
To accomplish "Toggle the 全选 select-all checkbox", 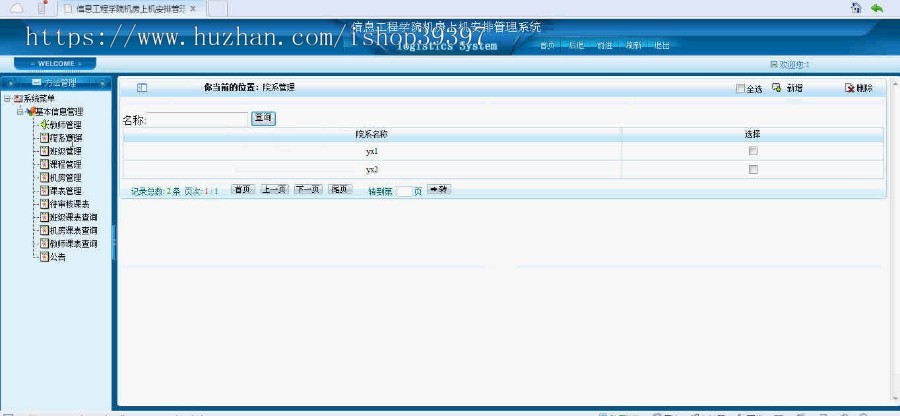I will 740,88.
